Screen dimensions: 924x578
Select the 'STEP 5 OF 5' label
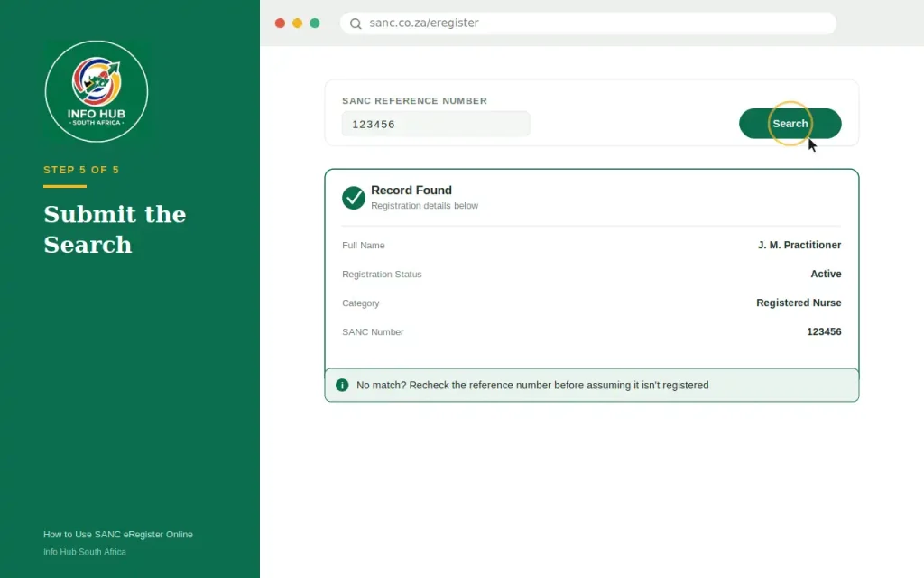tap(81, 170)
